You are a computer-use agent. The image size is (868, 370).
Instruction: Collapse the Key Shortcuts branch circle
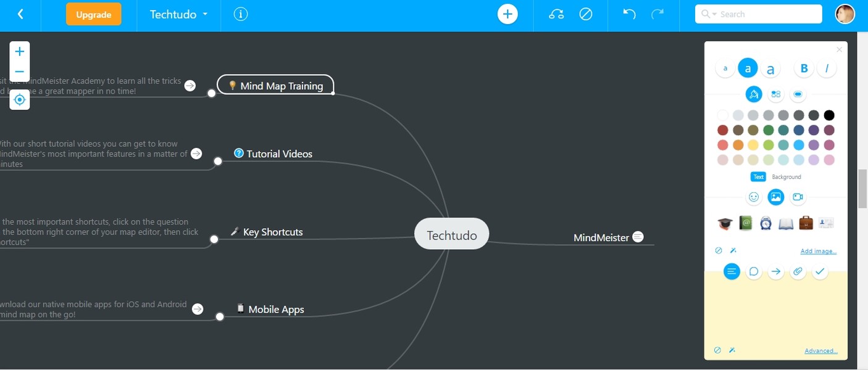tap(214, 239)
